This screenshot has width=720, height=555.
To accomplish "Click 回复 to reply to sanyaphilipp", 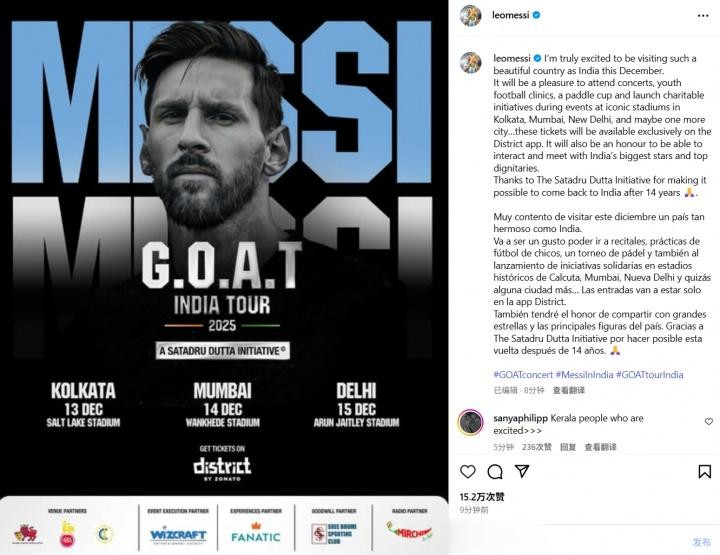I will pos(567,447).
